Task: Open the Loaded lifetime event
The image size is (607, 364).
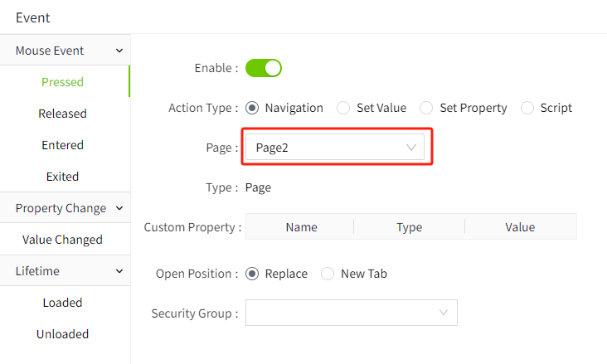Action: coord(63,303)
